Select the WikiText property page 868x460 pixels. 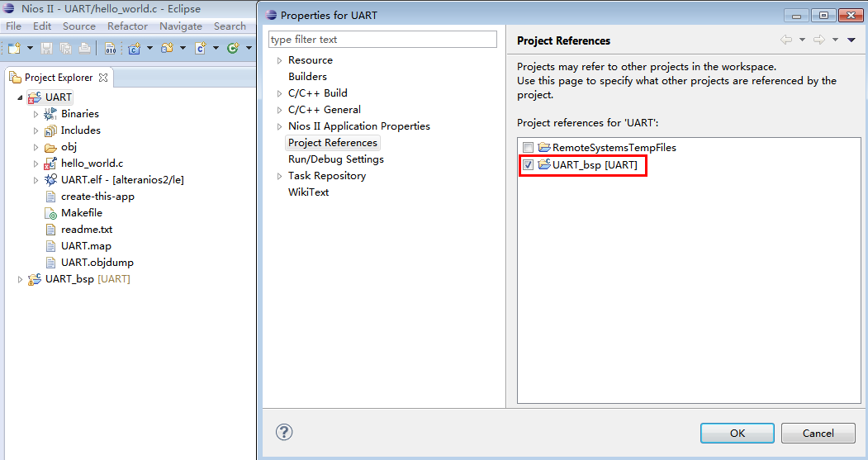click(308, 192)
